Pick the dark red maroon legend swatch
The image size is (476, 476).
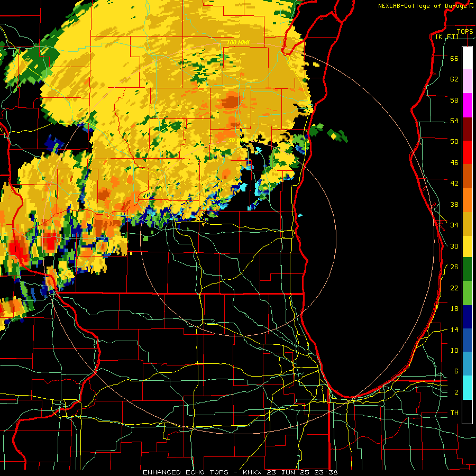coord(467,129)
